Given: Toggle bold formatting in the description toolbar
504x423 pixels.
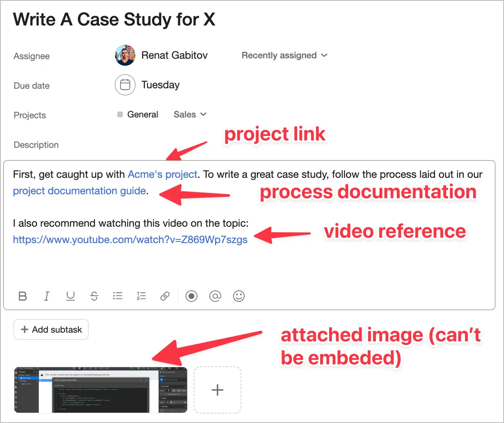Looking at the screenshot, I should pyautogui.click(x=23, y=296).
